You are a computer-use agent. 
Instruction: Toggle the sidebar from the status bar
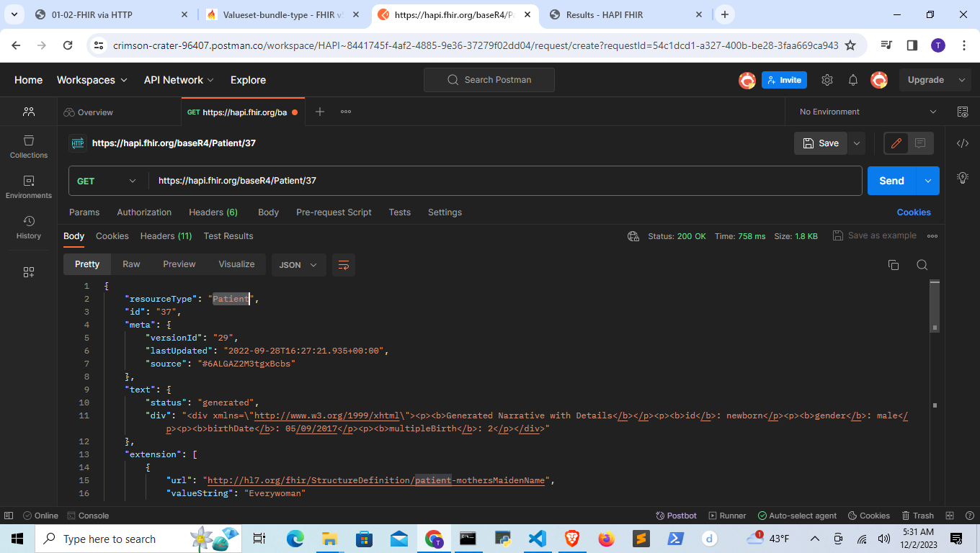tap(9, 516)
